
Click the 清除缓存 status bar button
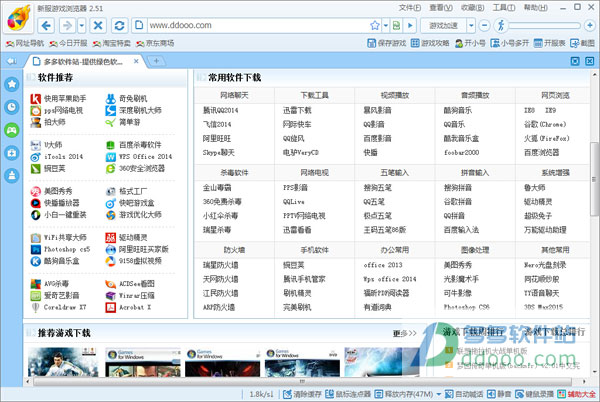302,394
